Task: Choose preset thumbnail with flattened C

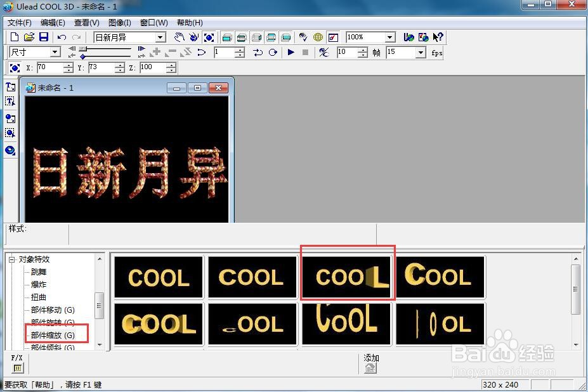Action: point(252,323)
